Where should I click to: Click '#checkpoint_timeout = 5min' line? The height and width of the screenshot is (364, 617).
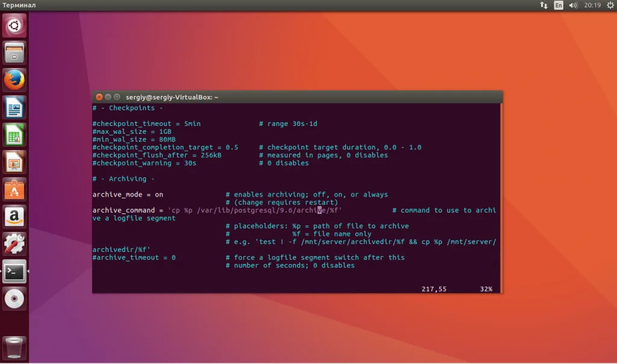point(146,124)
